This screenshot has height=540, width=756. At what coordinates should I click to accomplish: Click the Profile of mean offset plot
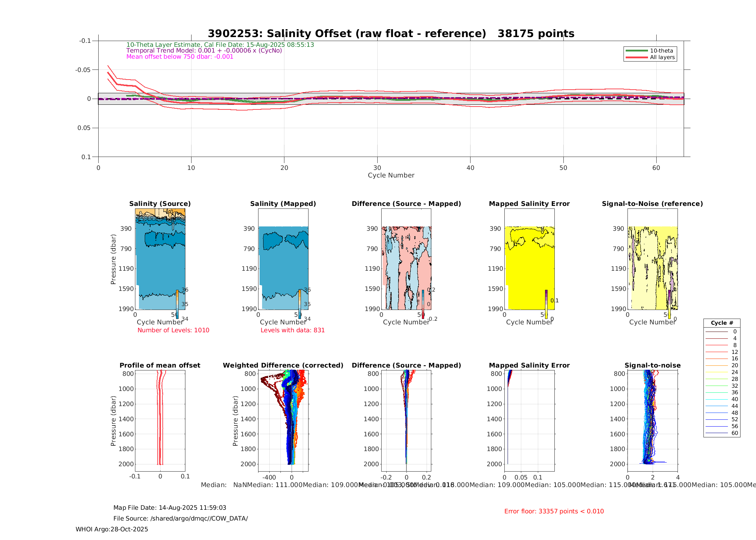[160, 420]
